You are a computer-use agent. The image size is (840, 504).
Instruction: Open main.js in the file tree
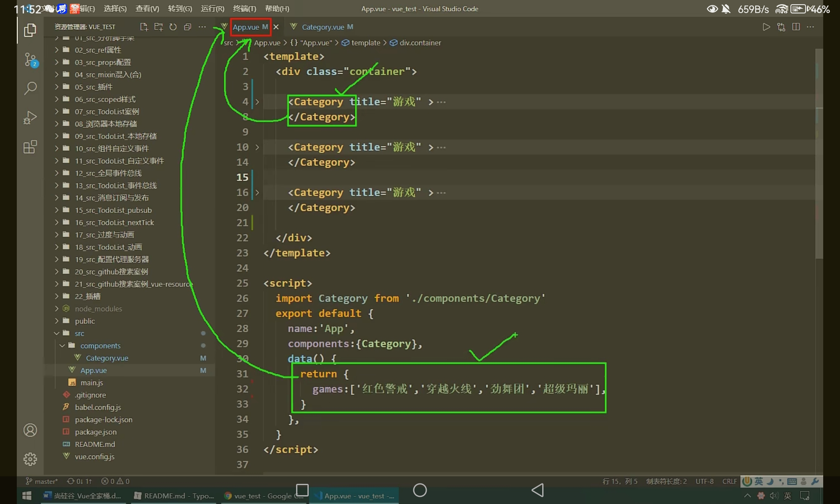tap(92, 383)
